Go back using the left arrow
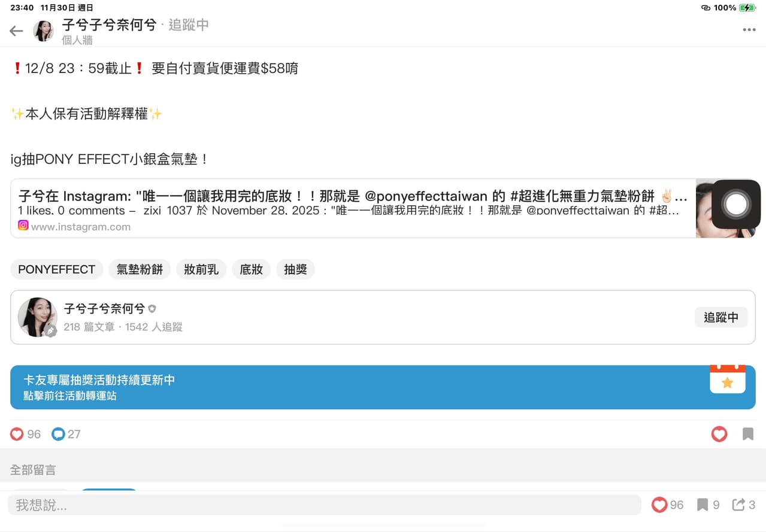The height and width of the screenshot is (532, 766). click(x=16, y=31)
